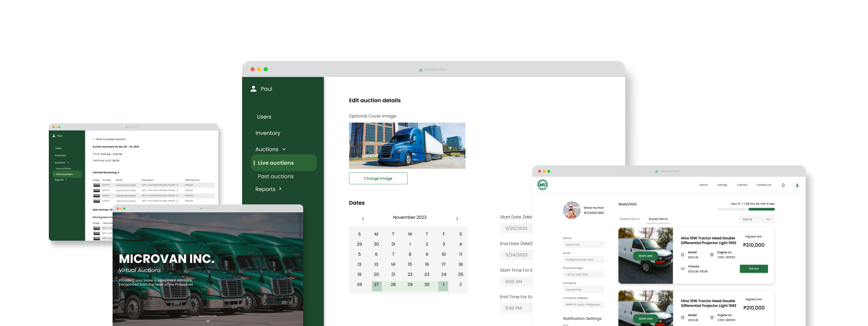Select day 24 in the calendar
The image size is (868, 326).
pos(443,274)
